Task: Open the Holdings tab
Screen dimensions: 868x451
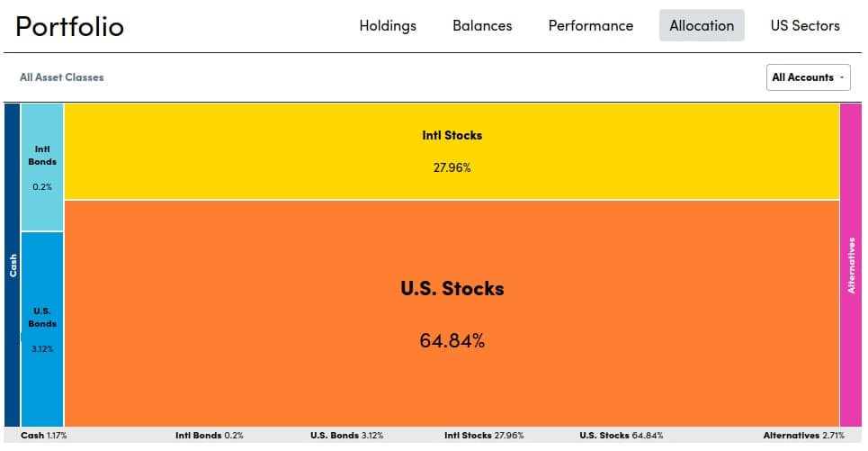Action: (x=388, y=25)
